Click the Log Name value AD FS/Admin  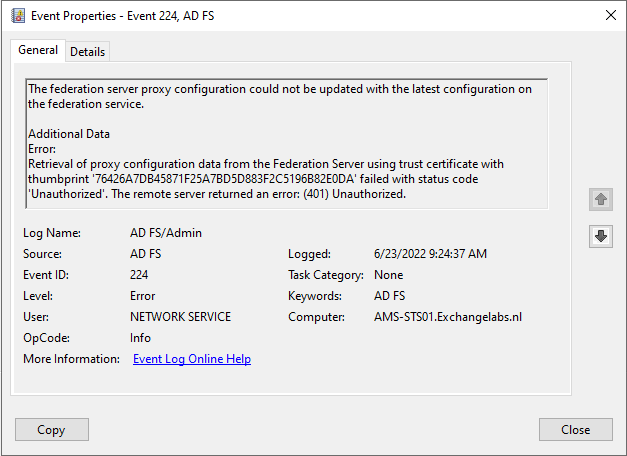166,233
